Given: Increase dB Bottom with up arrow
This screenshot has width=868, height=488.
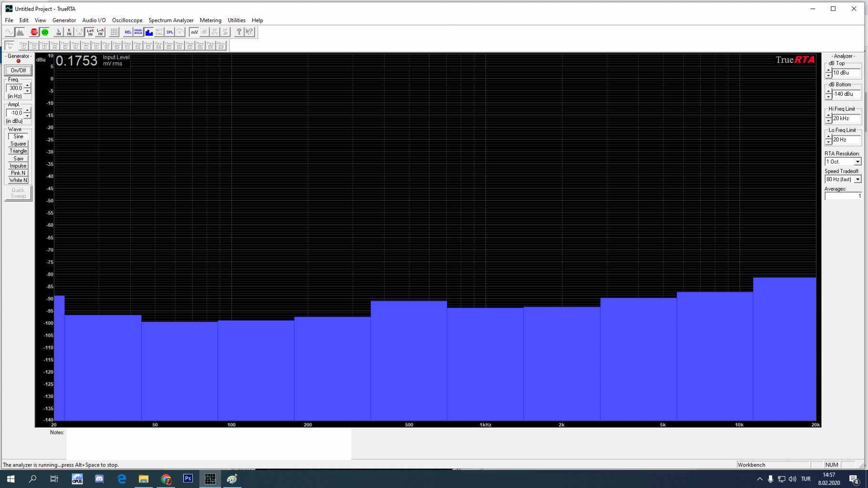Looking at the screenshot, I should pos(828,91).
